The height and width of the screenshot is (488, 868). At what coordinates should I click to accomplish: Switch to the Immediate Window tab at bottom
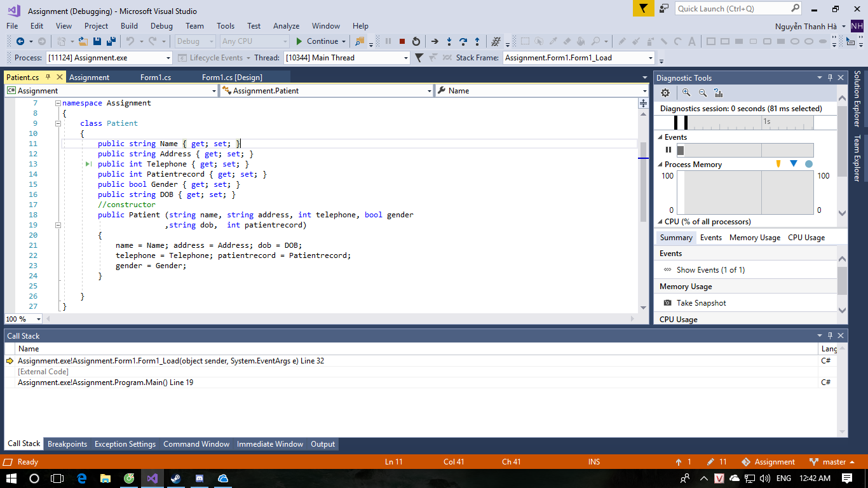point(269,444)
